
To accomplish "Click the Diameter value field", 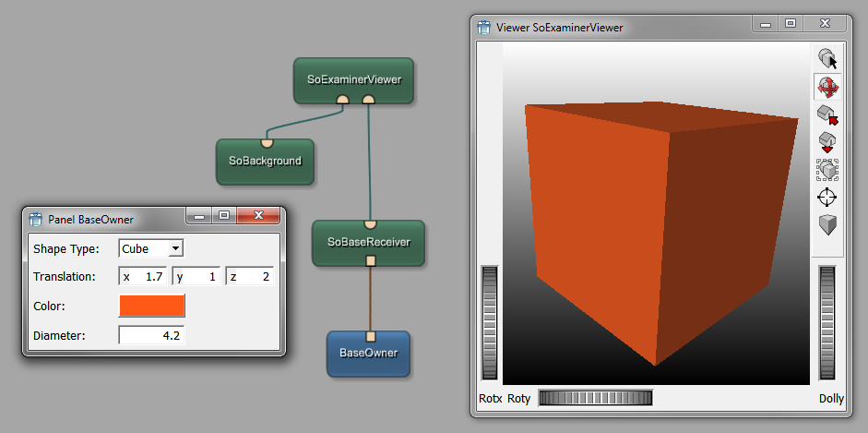I will point(152,335).
